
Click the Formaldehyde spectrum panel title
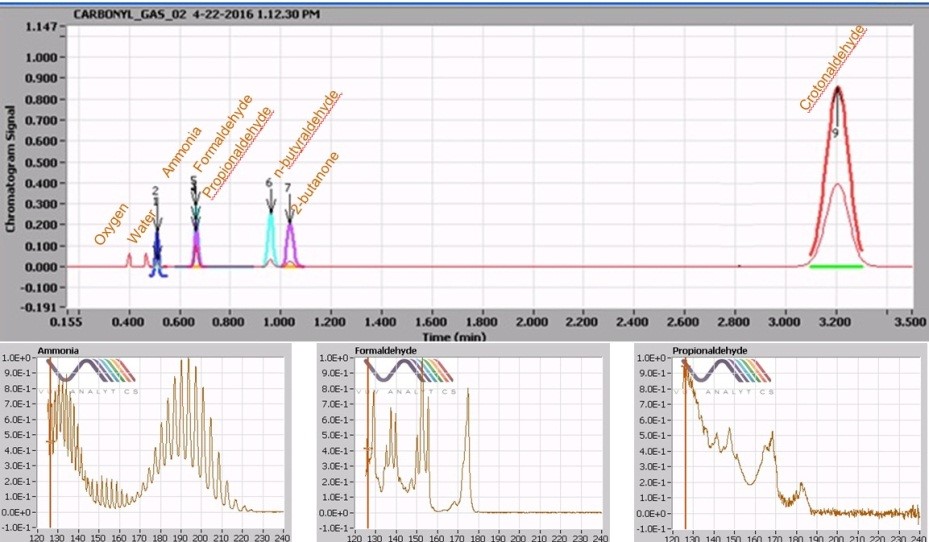pos(386,351)
